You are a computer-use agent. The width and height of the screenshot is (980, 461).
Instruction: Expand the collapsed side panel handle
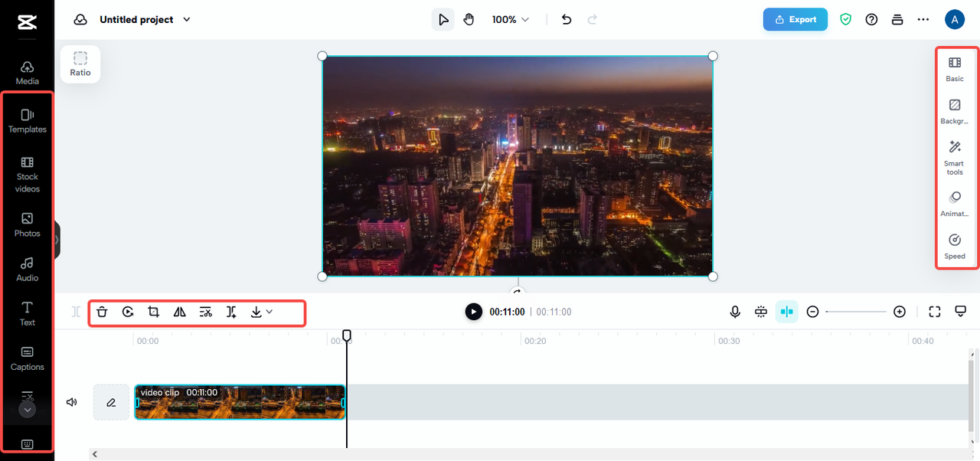57,240
